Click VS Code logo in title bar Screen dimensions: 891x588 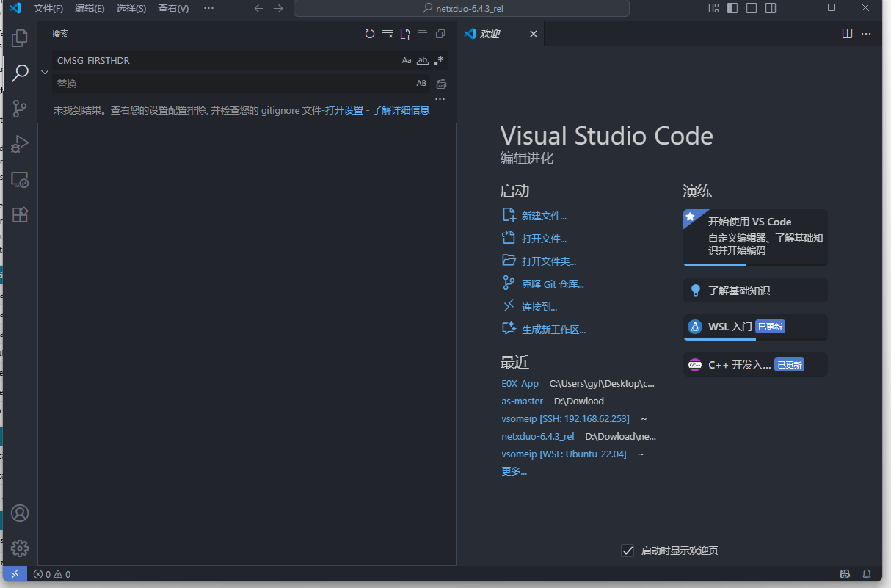15,8
